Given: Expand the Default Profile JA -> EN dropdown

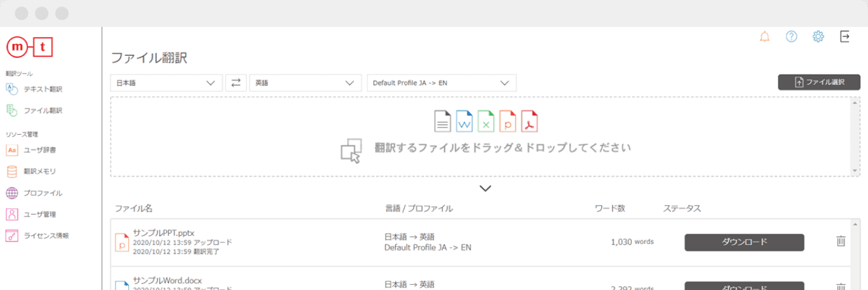Looking at the screenshot, I should click(441, 83).
